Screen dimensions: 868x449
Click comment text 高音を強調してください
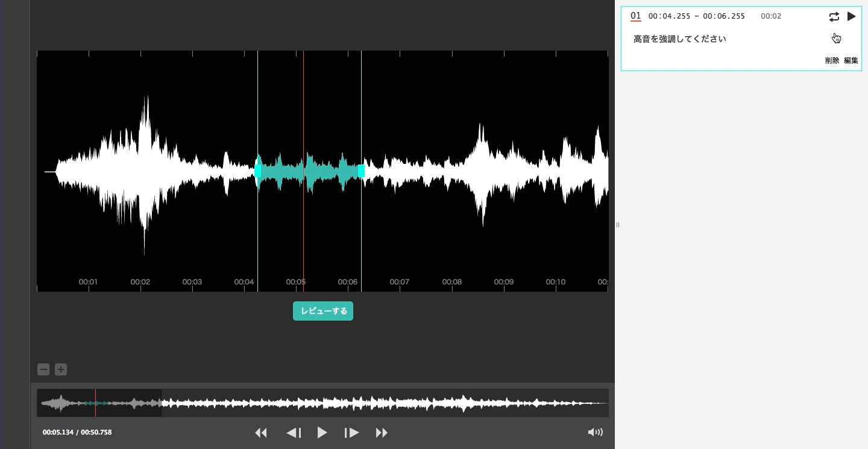(x=680, y=39)
